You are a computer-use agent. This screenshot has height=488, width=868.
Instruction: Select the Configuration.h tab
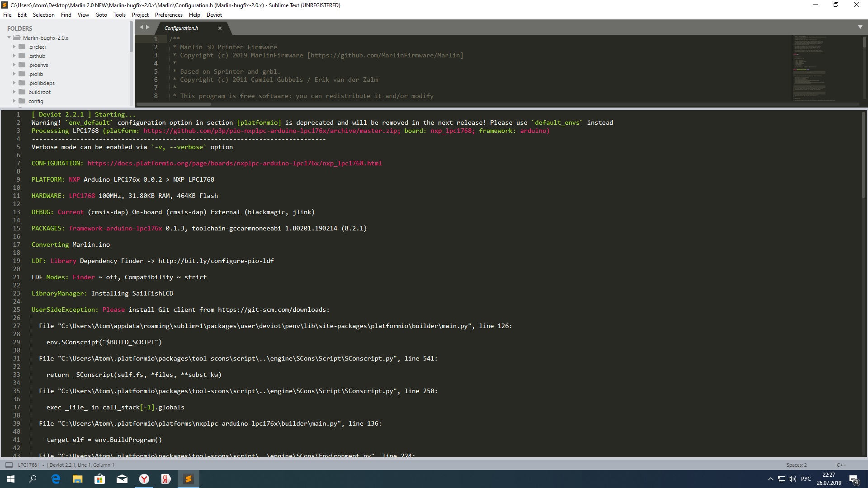pos(181,28)
